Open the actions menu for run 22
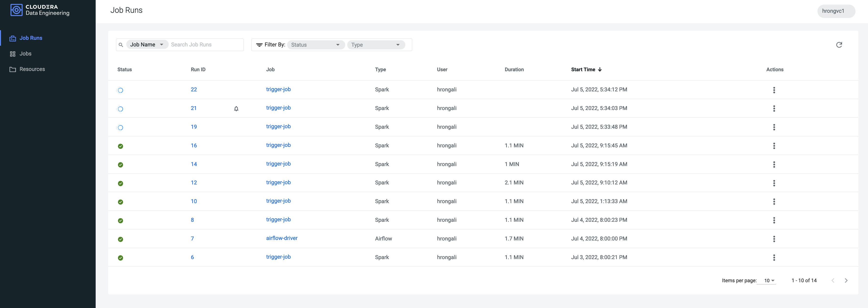 [x=774, y=90]
